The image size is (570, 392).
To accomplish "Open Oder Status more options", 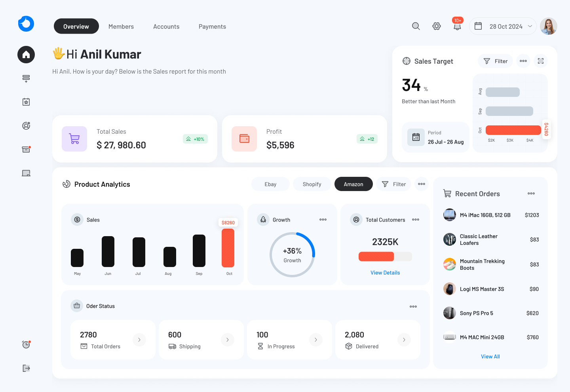I will coord(413,307).
